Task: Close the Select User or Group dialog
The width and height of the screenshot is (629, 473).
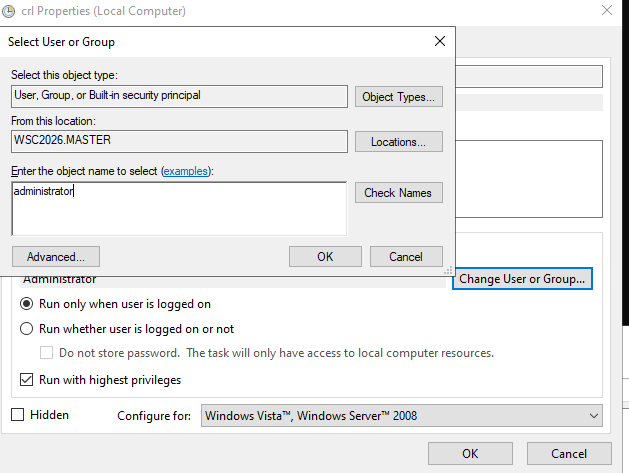Action: tap(440, 41)
